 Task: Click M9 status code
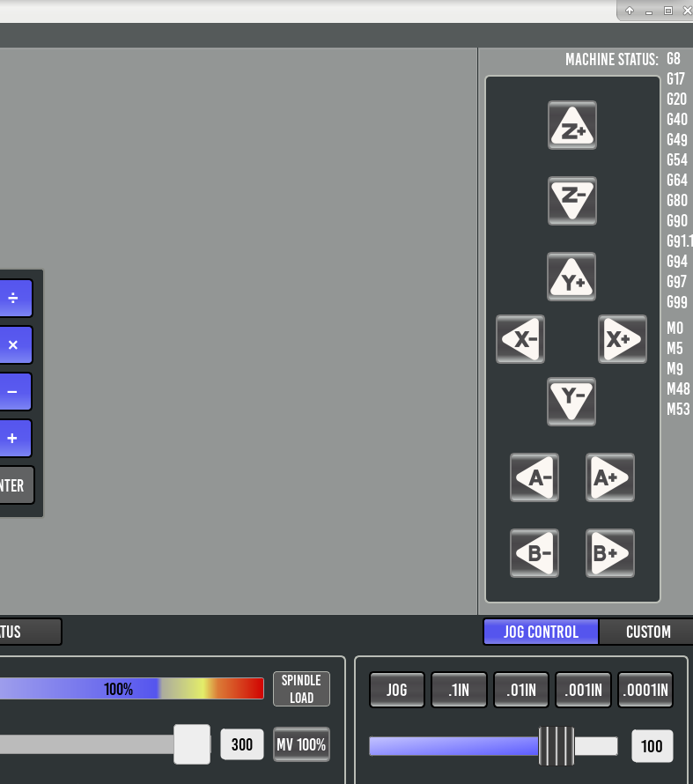click(675, 368)
